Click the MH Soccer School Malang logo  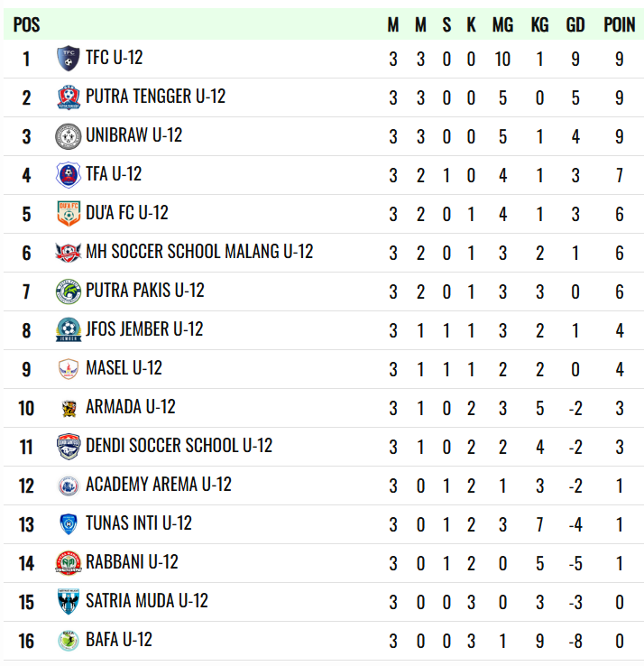(x=69, y=253)
